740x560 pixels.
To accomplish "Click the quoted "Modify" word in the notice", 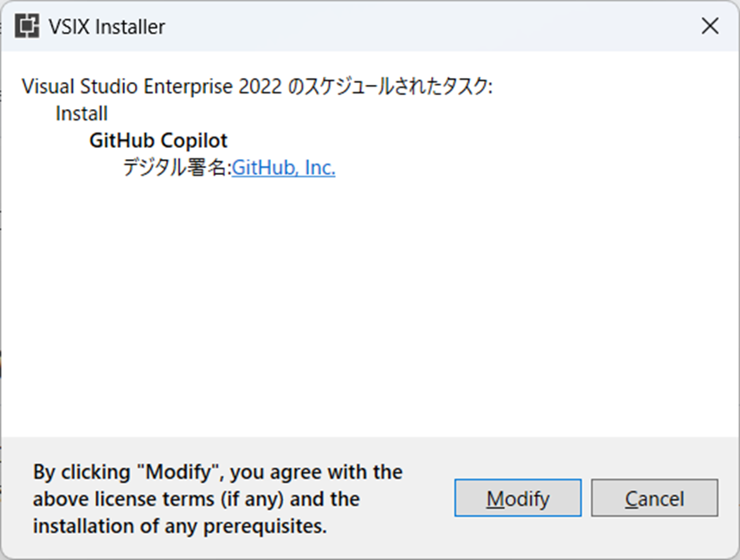I will click(179, 472).
